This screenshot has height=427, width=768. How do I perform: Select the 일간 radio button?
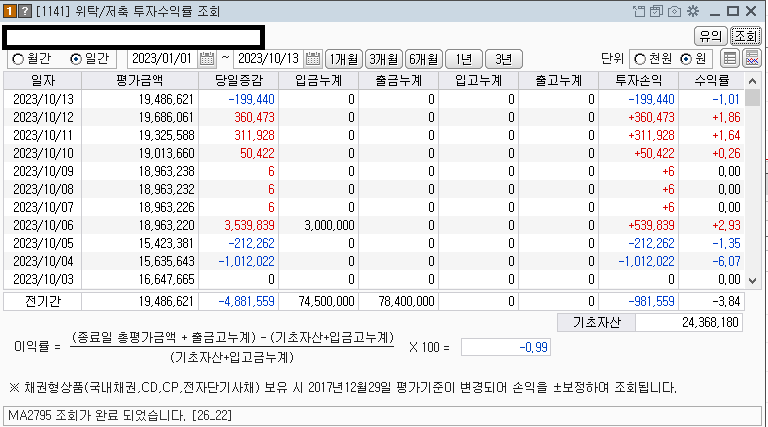tap(76, 59)
